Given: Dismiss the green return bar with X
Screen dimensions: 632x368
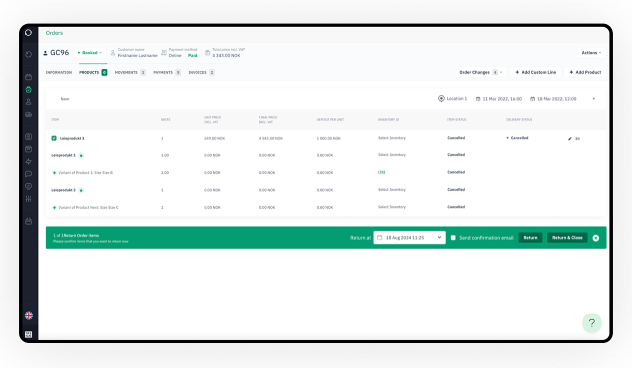Looking at the screenshot, I should [596, 238].
